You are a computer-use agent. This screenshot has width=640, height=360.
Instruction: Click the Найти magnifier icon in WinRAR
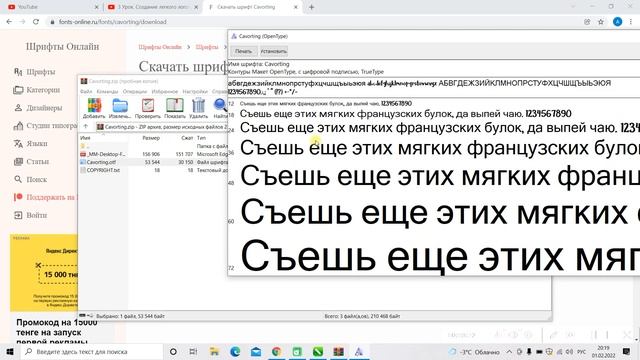pos(220,108)
